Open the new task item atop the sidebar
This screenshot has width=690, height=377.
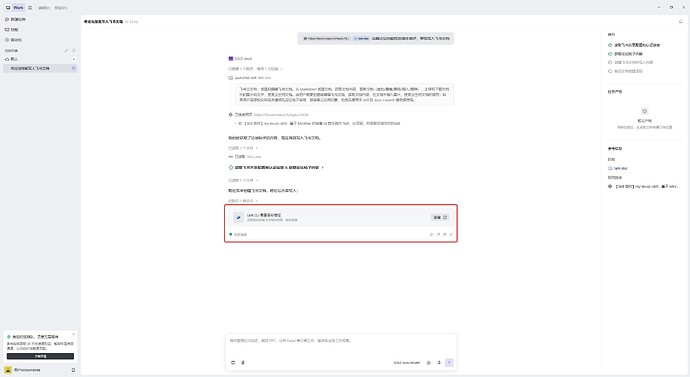coord(15,19)
